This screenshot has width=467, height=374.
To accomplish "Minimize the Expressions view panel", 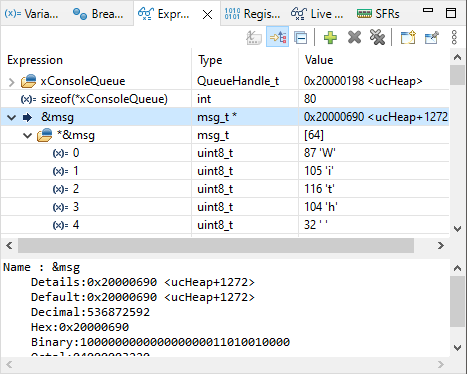I will pyautogui.click(x=428, y=11).
